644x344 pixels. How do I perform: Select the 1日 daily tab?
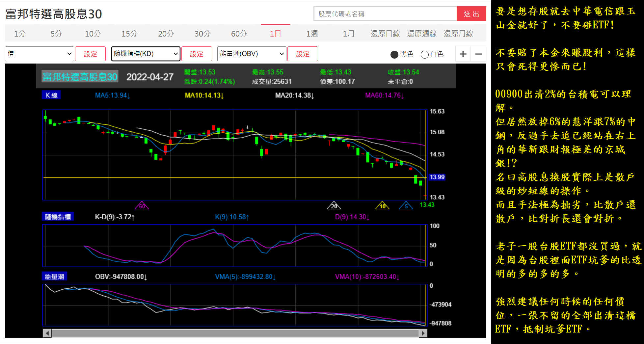pos(275,34)
